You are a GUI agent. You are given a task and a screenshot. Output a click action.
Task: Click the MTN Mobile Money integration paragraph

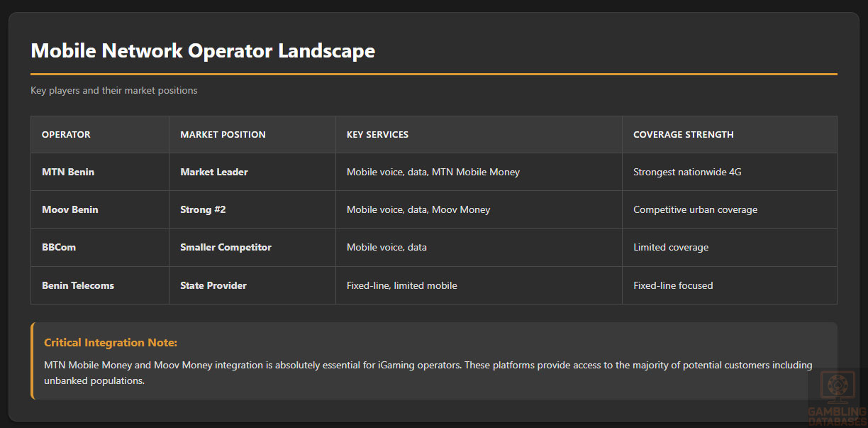[428, 373]
